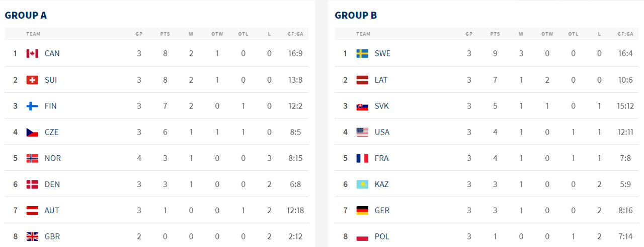The height and width of the screenshot is (247, 644).
Task: Click the Kazakhstan flag icon
Action: [x=362, y=184]
